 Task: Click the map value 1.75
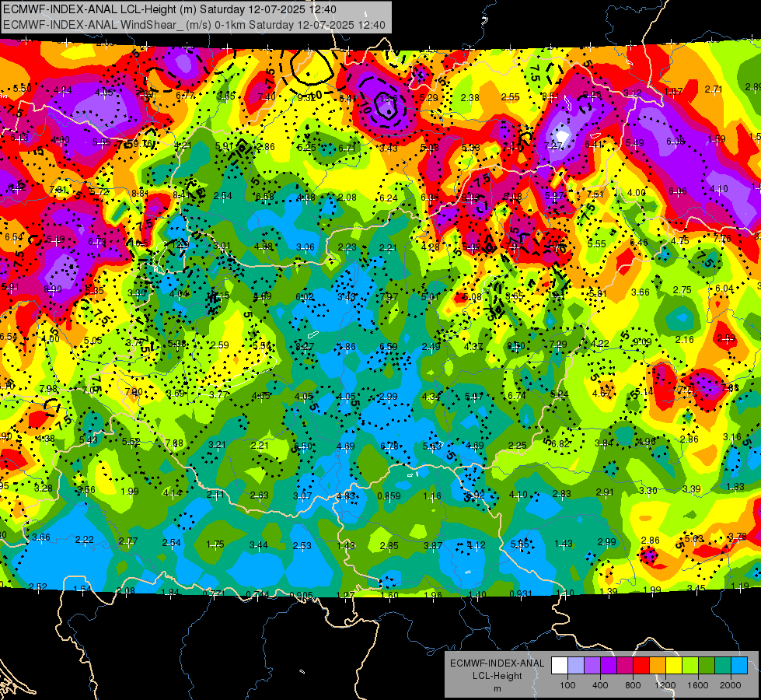point(215,544)
